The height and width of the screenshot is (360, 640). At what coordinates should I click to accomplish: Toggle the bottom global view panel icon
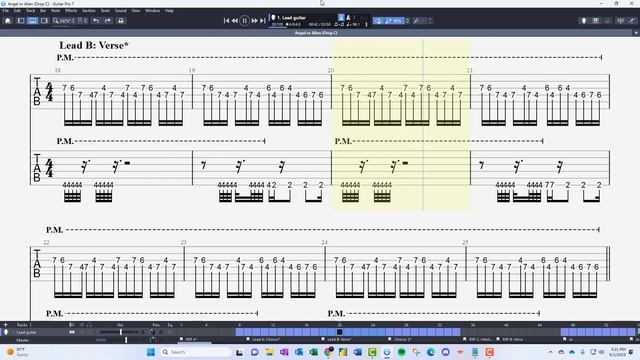point(32,21)
